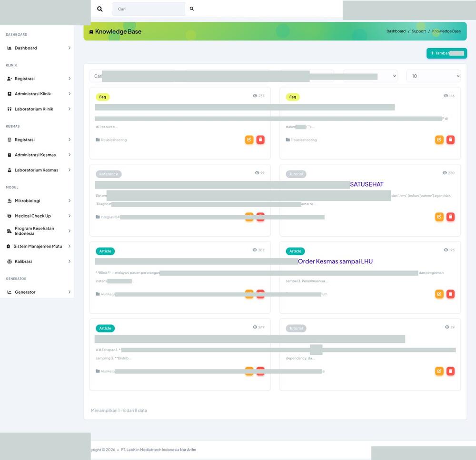Click the Faq badge on 233-view card

tap(103, 97)
